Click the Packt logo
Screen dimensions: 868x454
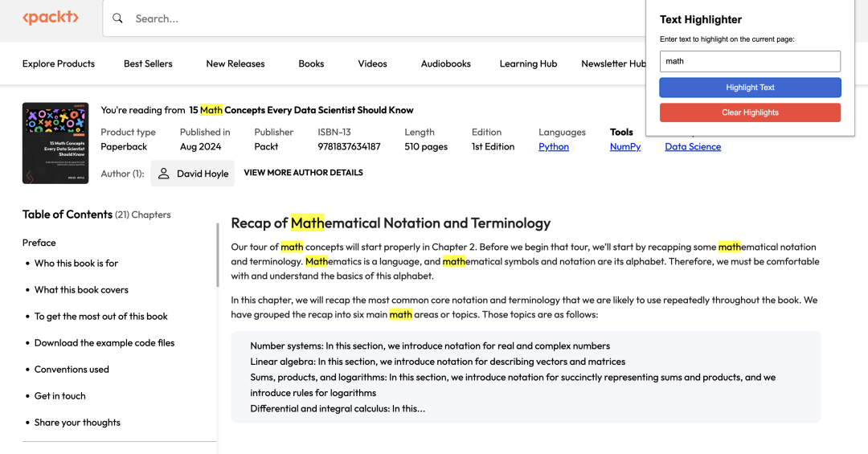coord(51,18)
